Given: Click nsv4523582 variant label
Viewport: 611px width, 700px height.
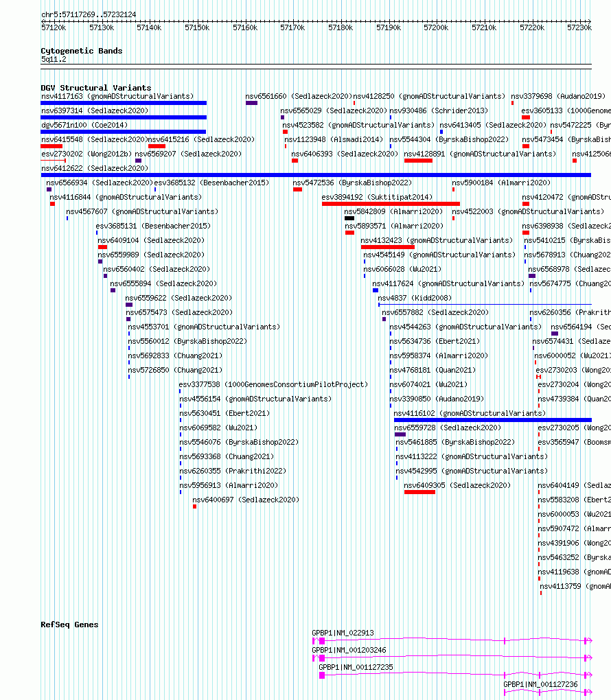Looking at the screenshot, I should click(358, 125).
